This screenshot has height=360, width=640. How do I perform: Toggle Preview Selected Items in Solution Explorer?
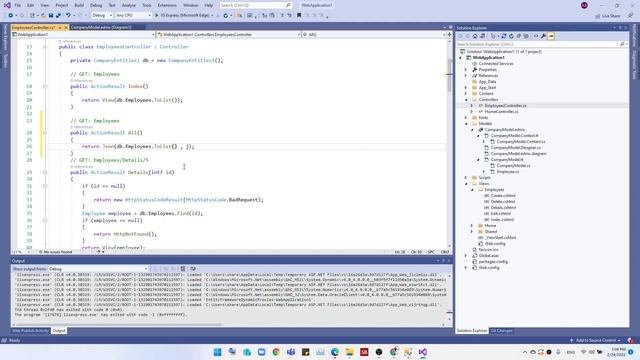[551, 36]
